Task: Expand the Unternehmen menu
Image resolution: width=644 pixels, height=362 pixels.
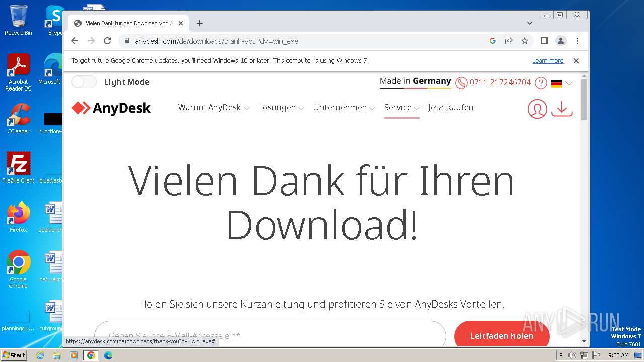Action: [344, 108]
